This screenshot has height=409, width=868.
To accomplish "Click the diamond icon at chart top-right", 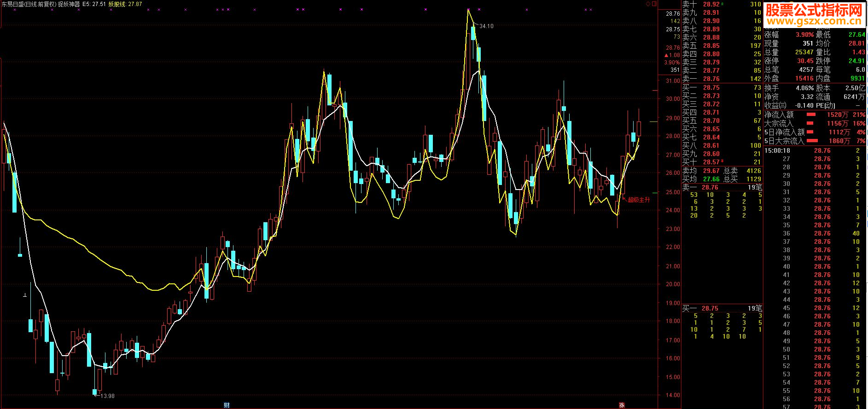I will coord(648,4).
